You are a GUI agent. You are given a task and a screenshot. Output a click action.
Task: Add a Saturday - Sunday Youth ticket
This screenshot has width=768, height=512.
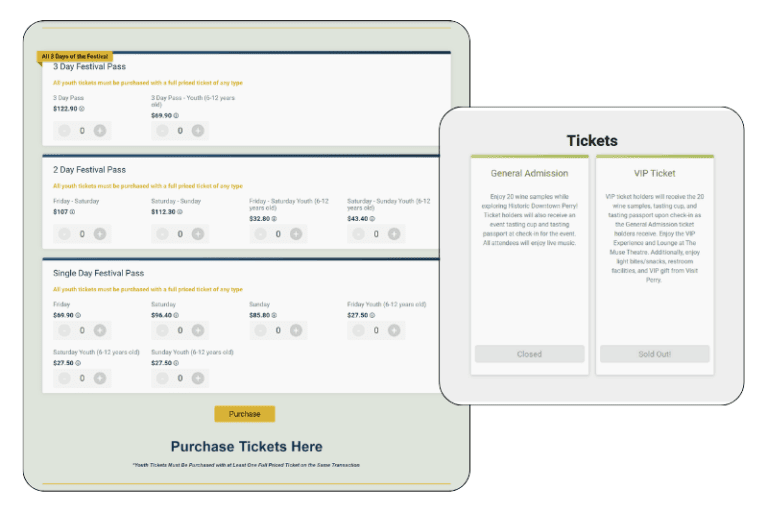[x=394, y=234]
